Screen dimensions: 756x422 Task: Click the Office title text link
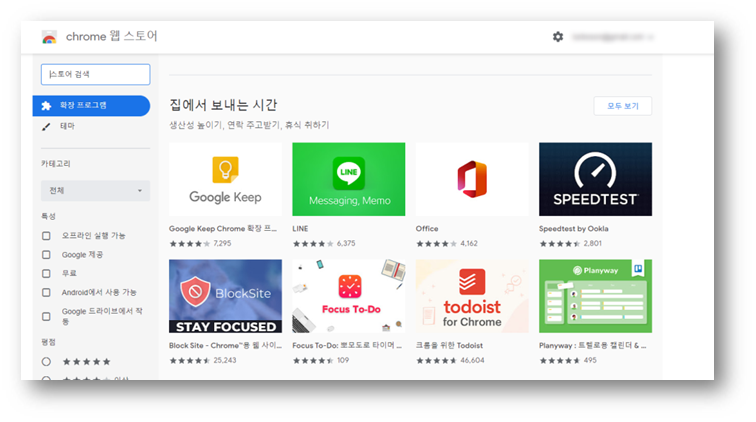pyautogui.click(x=427, y=229)
